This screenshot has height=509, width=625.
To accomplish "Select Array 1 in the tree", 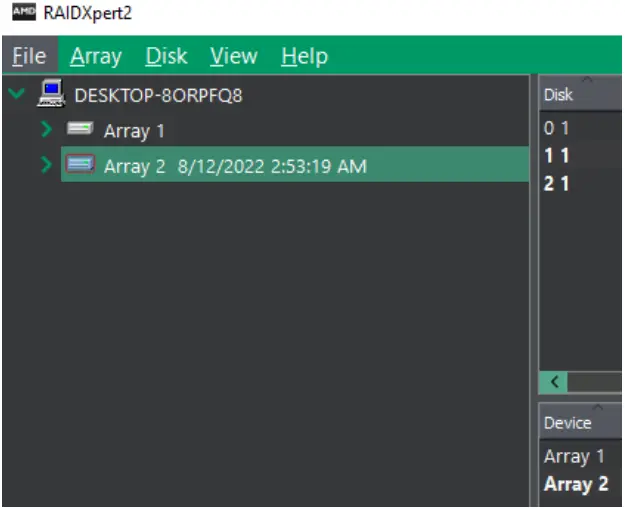I will click(134, 131).
